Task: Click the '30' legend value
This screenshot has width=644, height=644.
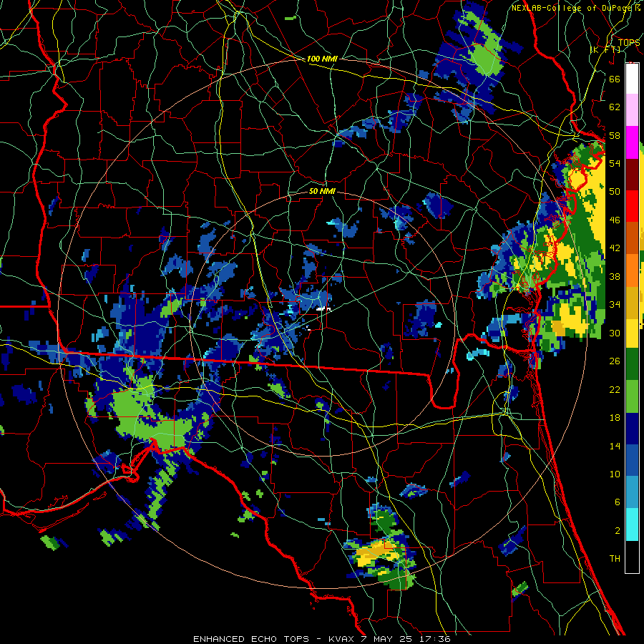Action: pyautogui.click(x=615, y=333)
